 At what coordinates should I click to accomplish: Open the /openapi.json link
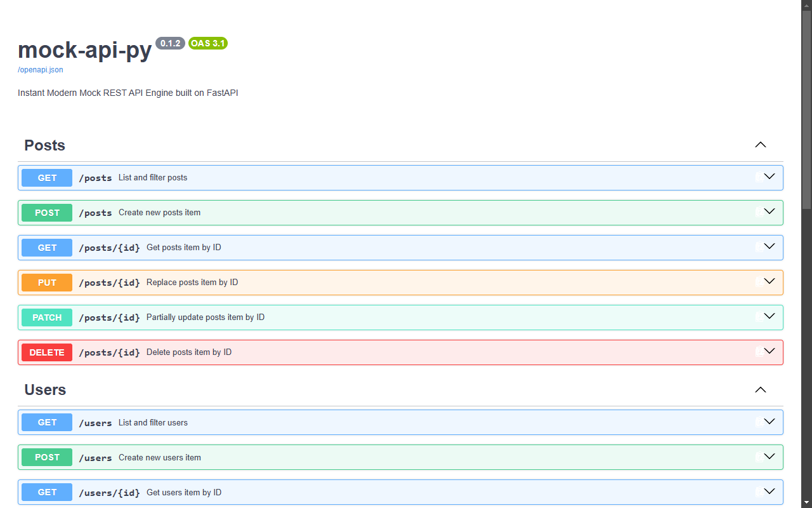pyautogui.click(x=41, y=70)
